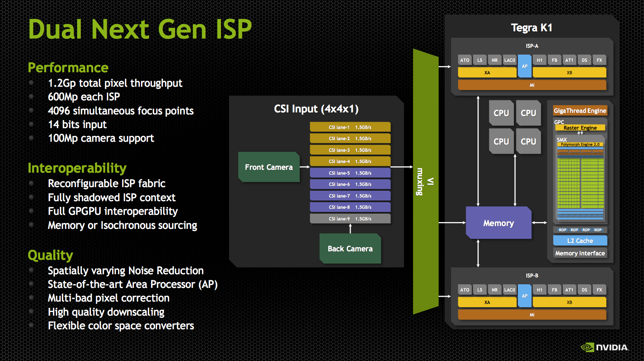Select the CSI lane-3 bar
Image resolution: width=644 pixels, height=361 pixels.
tap(350, 150)
